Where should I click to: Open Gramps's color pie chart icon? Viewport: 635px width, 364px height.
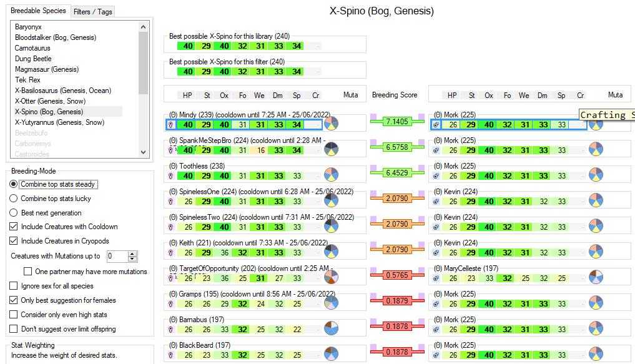click(x=332, y=302)
